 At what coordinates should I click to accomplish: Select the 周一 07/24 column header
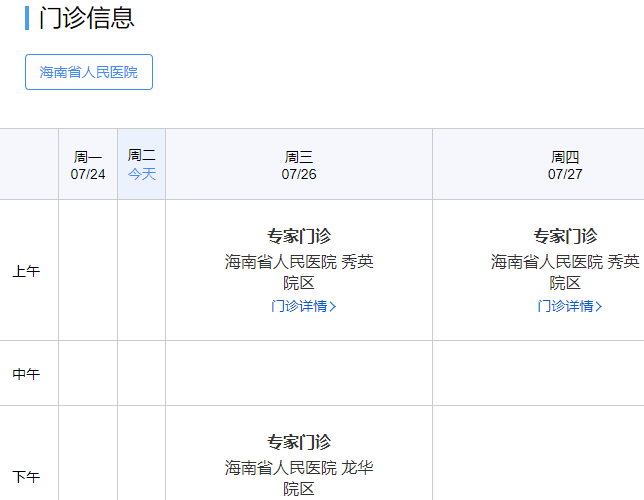tap(88, 165)
